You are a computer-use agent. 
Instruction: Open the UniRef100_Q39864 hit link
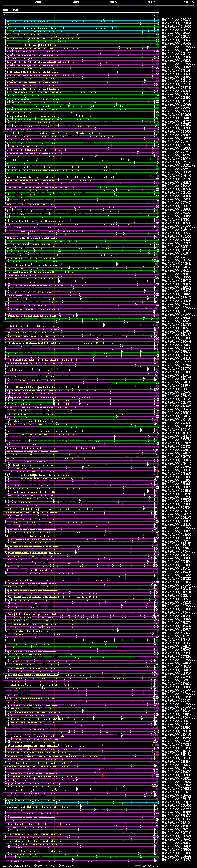click(x=177, y=23)
